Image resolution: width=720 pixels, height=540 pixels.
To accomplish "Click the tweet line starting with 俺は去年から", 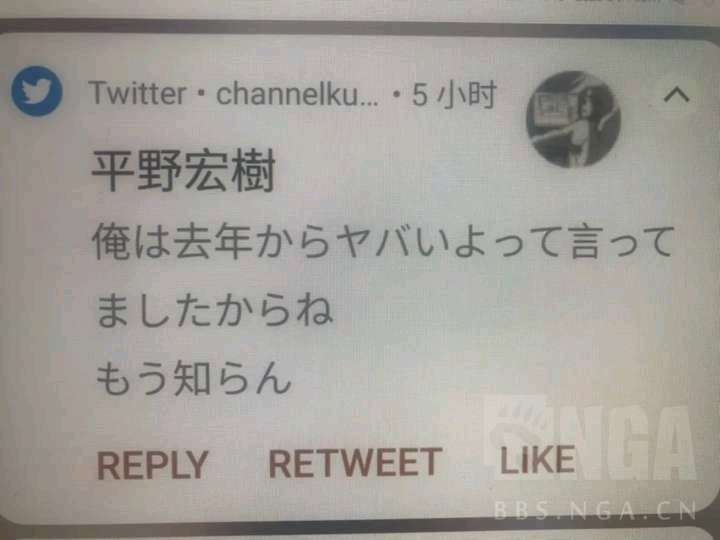I will click(383, 242).
